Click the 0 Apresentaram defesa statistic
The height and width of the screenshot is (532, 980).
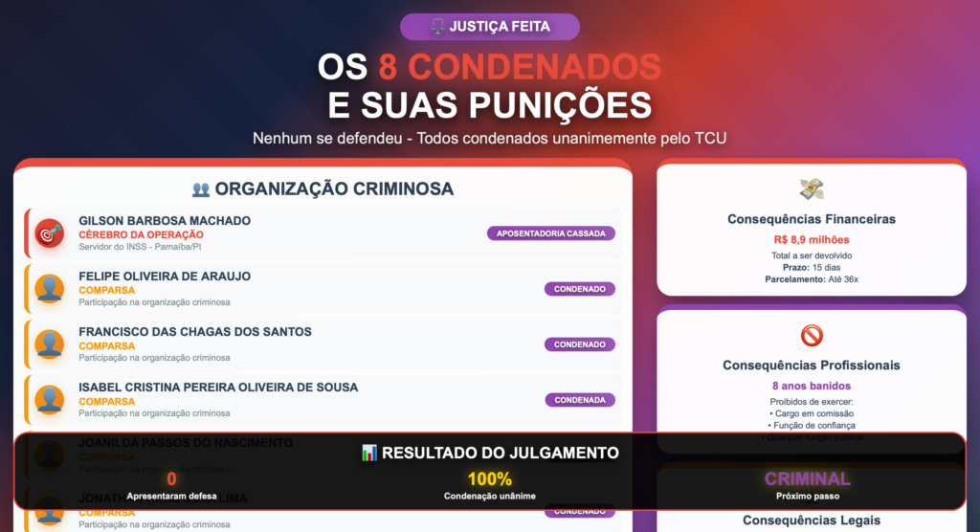(171, 485)
